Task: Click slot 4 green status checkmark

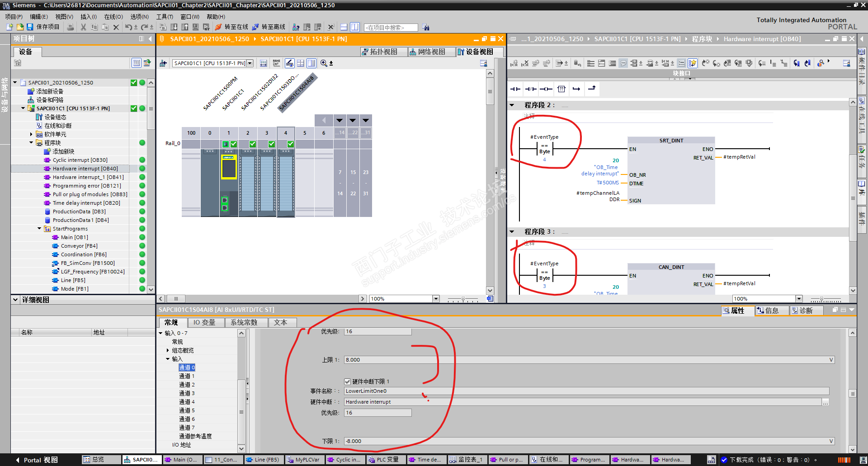Action: 291,144
